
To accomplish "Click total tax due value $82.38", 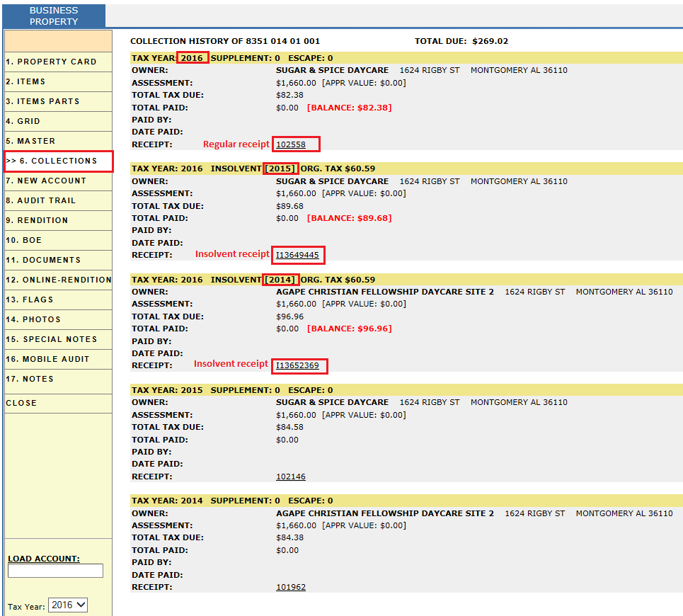I will (289, 96).
